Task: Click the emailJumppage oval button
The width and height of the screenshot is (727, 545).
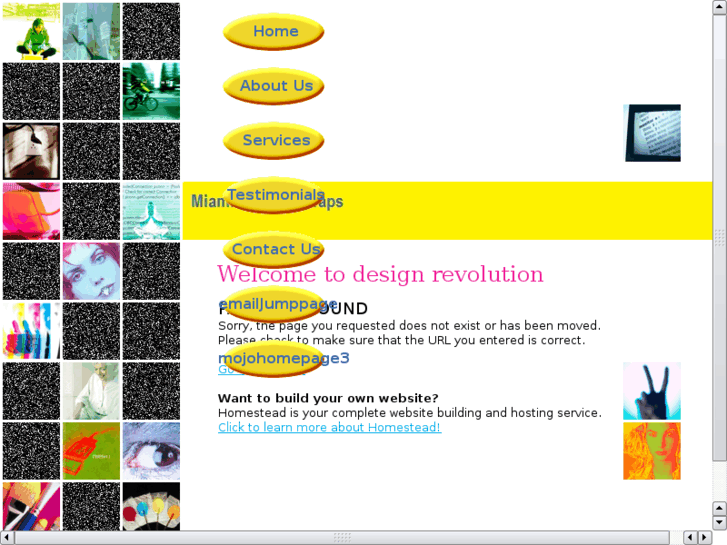Action: (x=274, y=304)
